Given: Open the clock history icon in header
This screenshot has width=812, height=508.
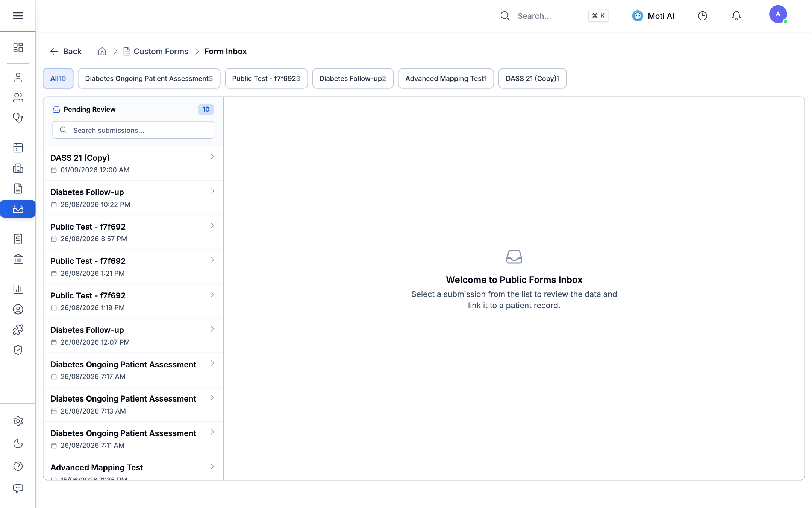Looking at the screenshot, I should pyautogui.click(x=702, y=16).
